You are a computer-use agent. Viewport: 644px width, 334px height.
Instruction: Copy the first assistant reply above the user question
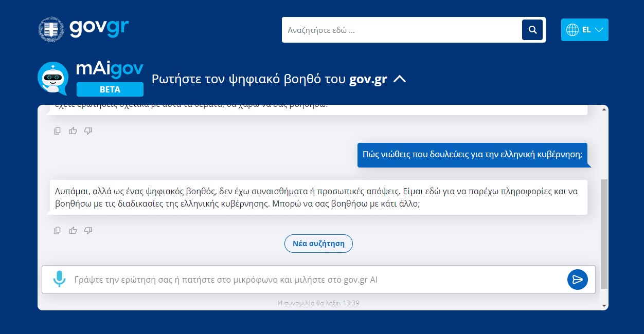click(58, 131)
